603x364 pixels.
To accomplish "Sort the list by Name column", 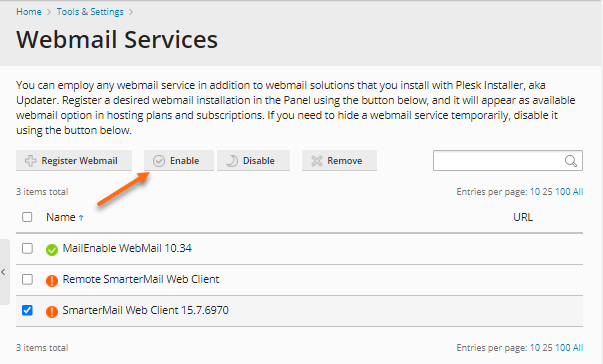I will [x=61, y=217].
